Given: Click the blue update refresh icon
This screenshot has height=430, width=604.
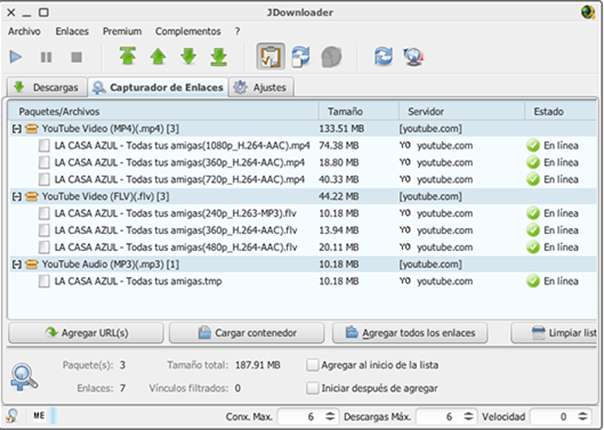Looking at the screenshot, I should pos(384,56).
